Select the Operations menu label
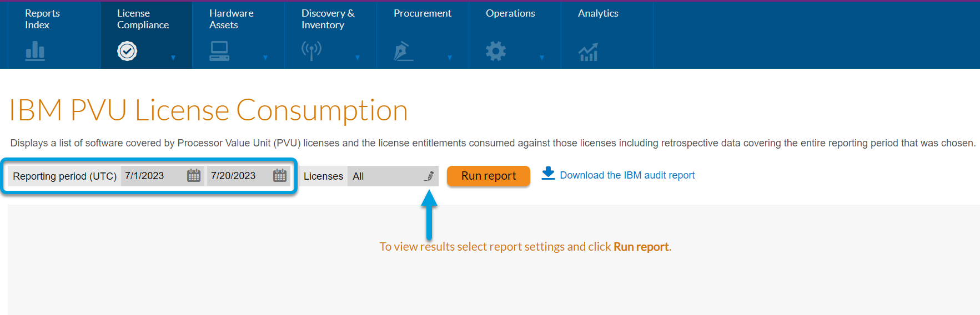 click(x=510, y=13)
